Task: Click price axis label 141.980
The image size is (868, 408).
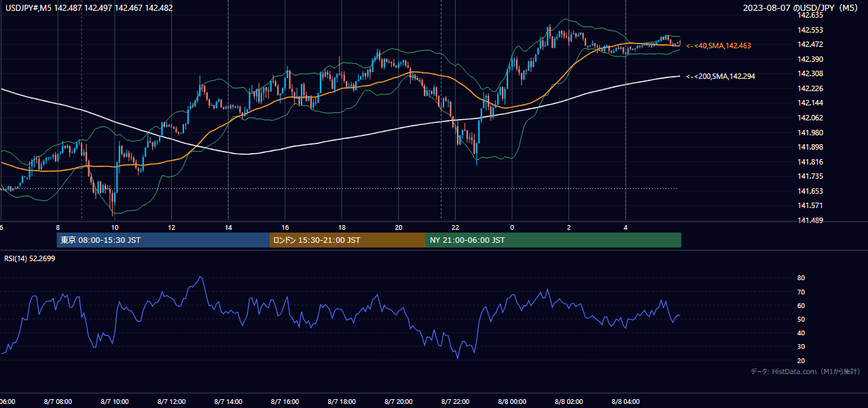Action: (809, 133)
